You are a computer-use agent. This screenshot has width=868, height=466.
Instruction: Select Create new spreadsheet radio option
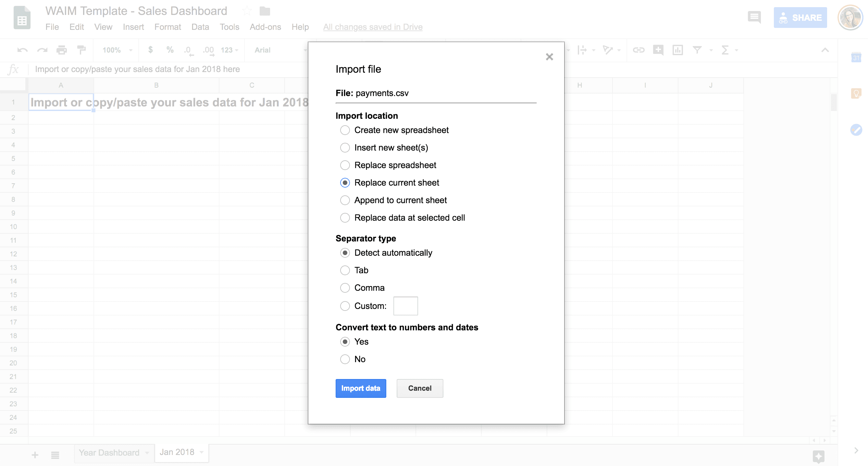(345, 130)
